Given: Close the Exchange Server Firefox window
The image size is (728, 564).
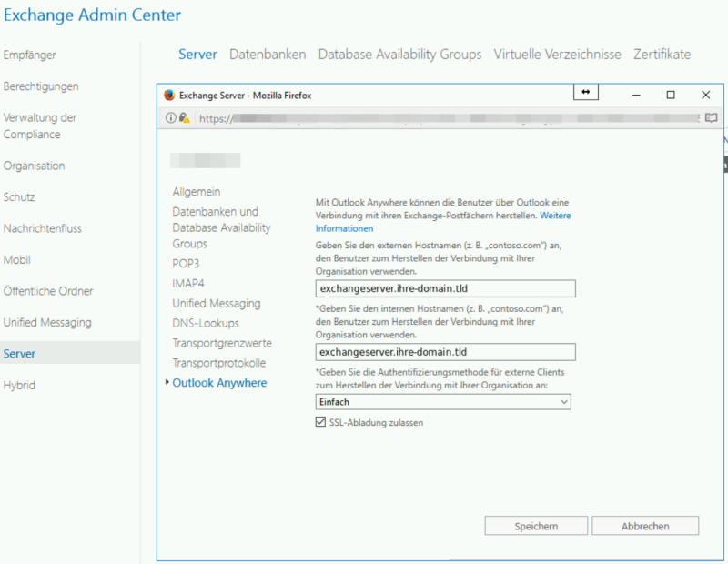Looking at the screenshot, I should pyautogui.click(x=705, y=95).
